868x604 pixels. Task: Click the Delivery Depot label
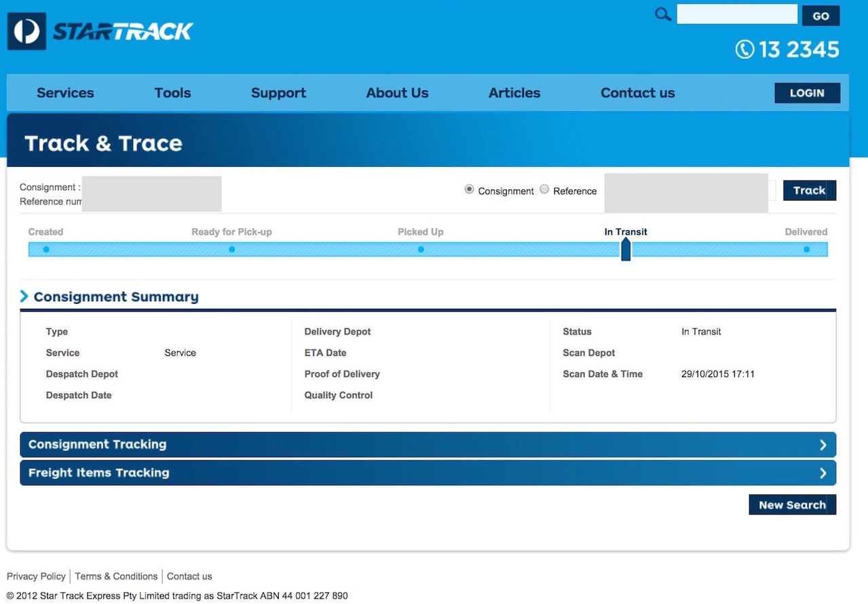coord(338,332)
